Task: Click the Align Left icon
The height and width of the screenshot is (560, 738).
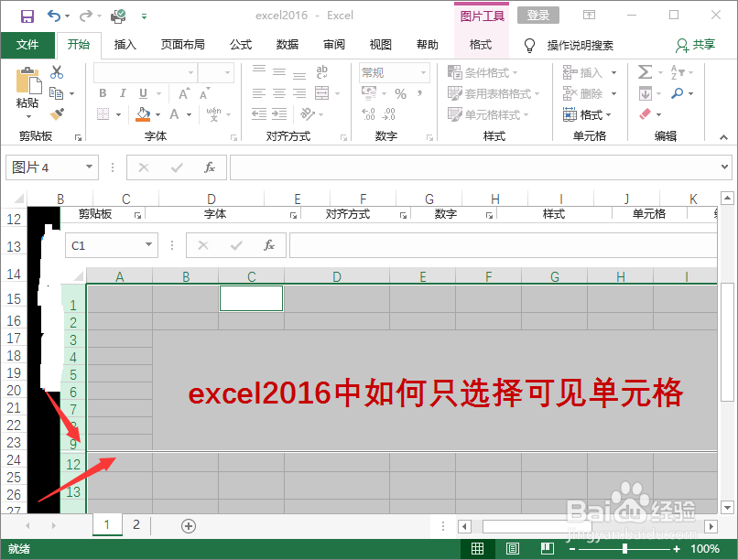Action: [x=259, y=93]
